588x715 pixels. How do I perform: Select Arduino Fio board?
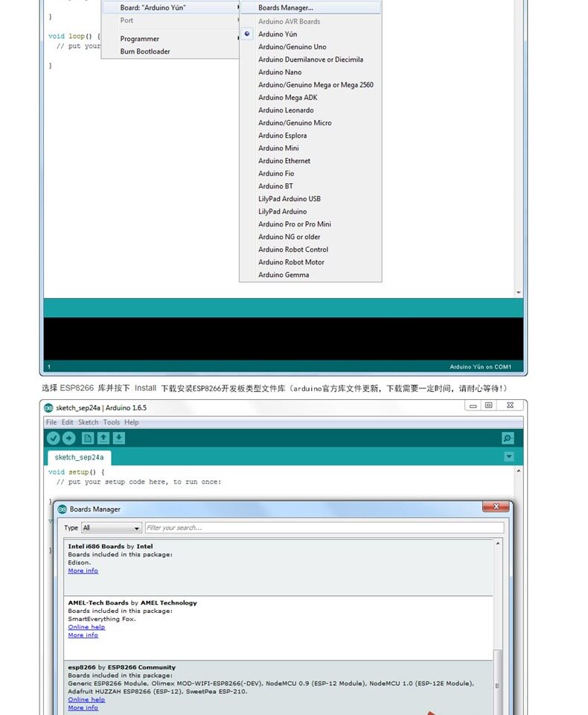pyautogui.click(x=311, y=174)
